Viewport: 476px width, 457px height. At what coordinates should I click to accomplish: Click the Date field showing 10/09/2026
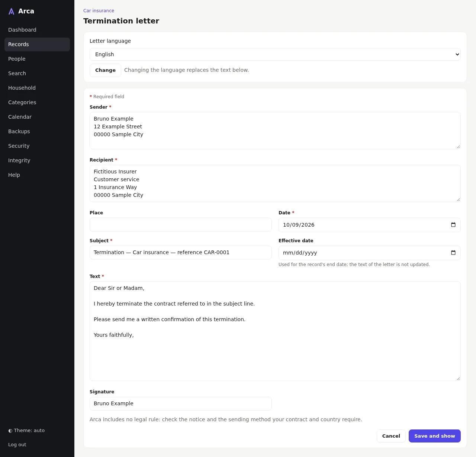pyautogui.click(x=370, y=225)
